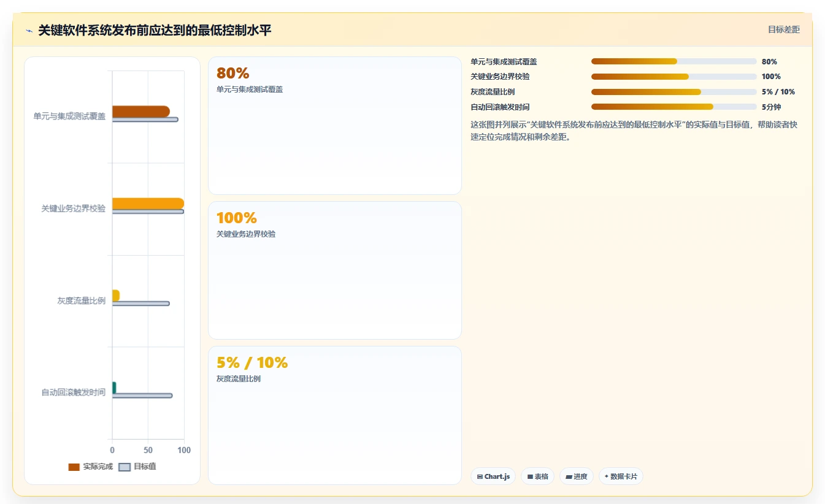This screenshot has height=504, width=825.
Task: Select the 表格 tag chip
Action: click(x=538, y=476)
